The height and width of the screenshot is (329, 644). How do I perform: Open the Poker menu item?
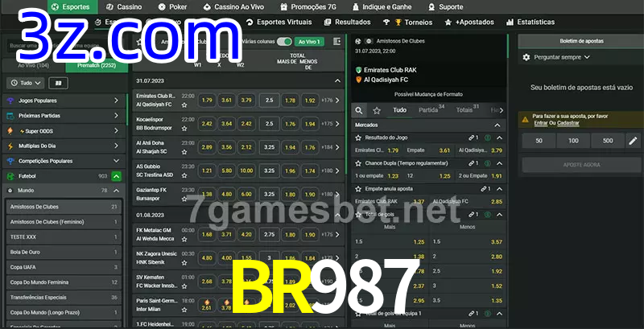click(172, 7)
